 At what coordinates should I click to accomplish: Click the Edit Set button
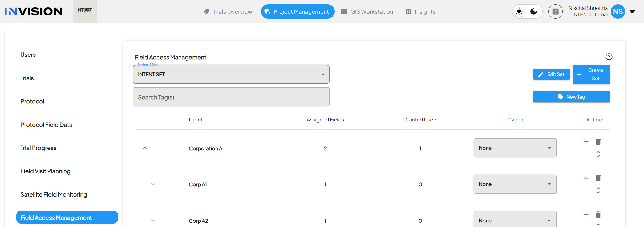click(551, 74)
